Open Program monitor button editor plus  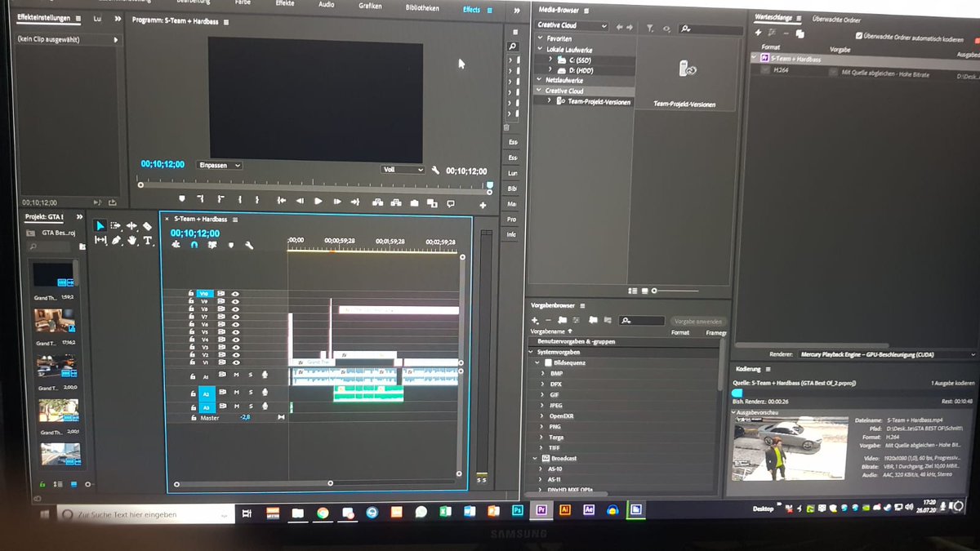tap(483, 205)
